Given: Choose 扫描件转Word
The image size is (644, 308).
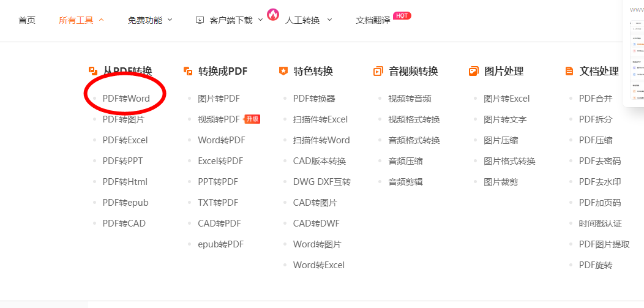Looking at the screenshot, I should pos(321,140).
